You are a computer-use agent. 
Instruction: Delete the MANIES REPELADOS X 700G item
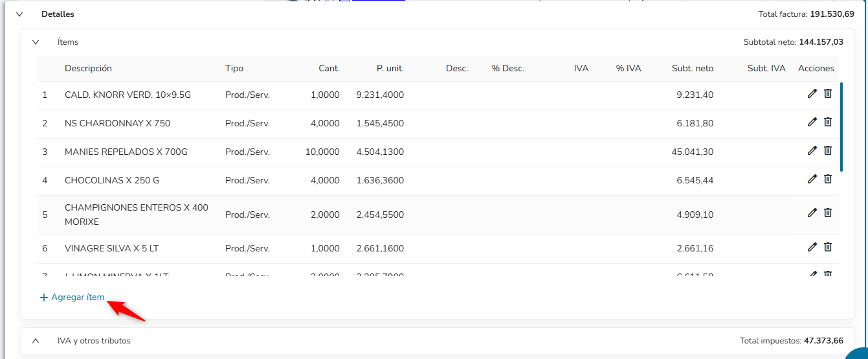[x=828, y=150]
